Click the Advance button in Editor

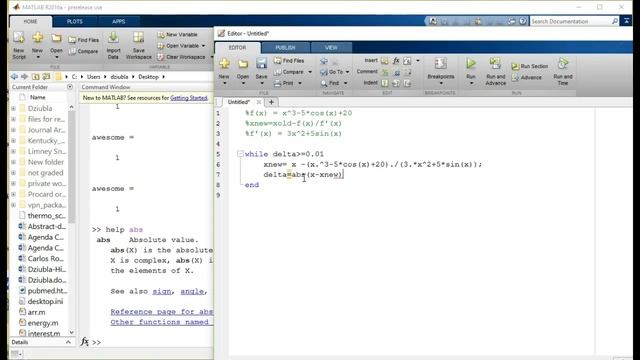[527, 77]
